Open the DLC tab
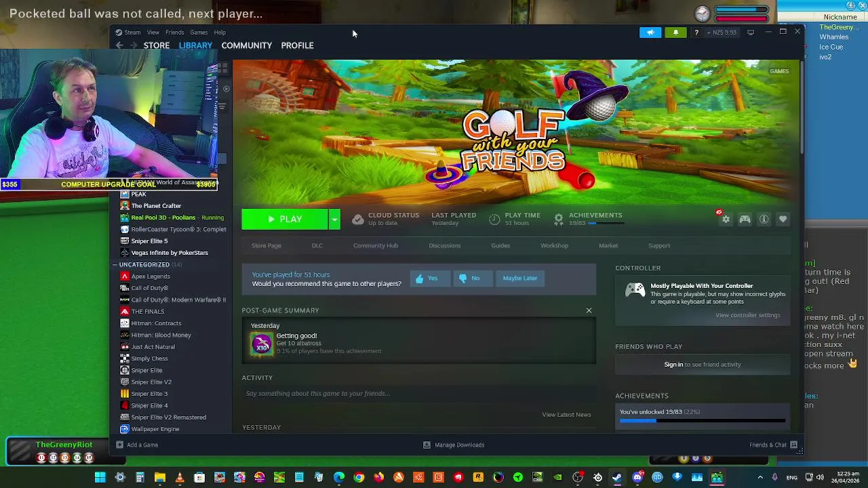The image size is (868, 488). coord(317,245)
